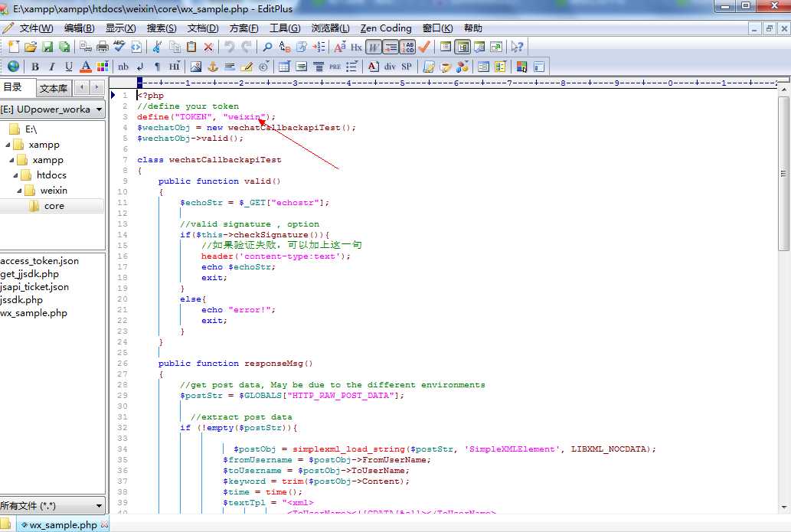The height and width of the screenshot is (532, 791).
Task: Open browser preview globe icon
Action: [14, 67]
